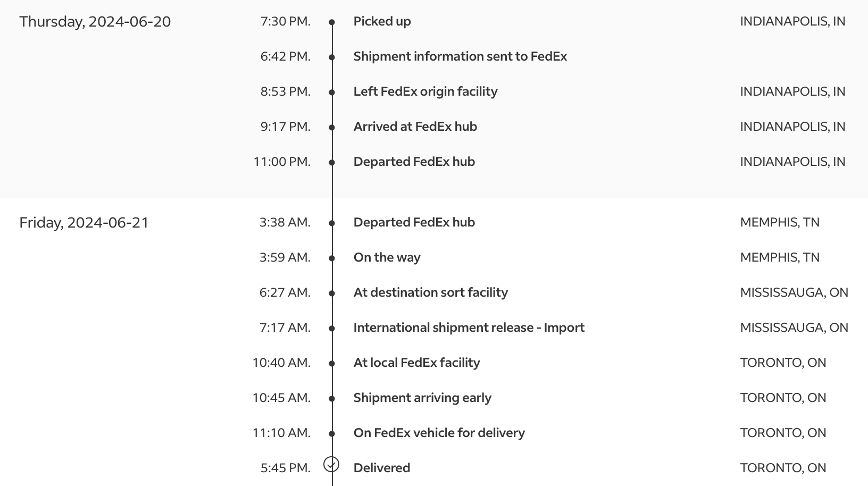
Task: Select the Shipment arriving early dot
Action: click(332, 399)
